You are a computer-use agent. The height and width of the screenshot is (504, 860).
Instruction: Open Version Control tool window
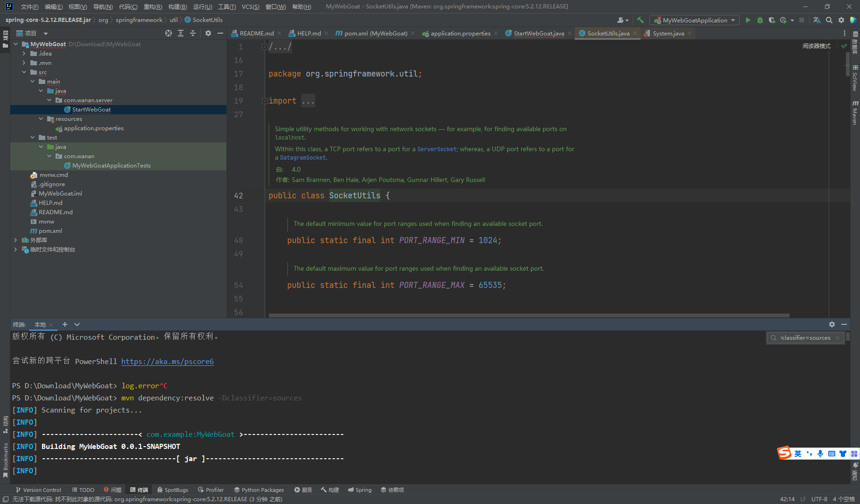[38, 490]
